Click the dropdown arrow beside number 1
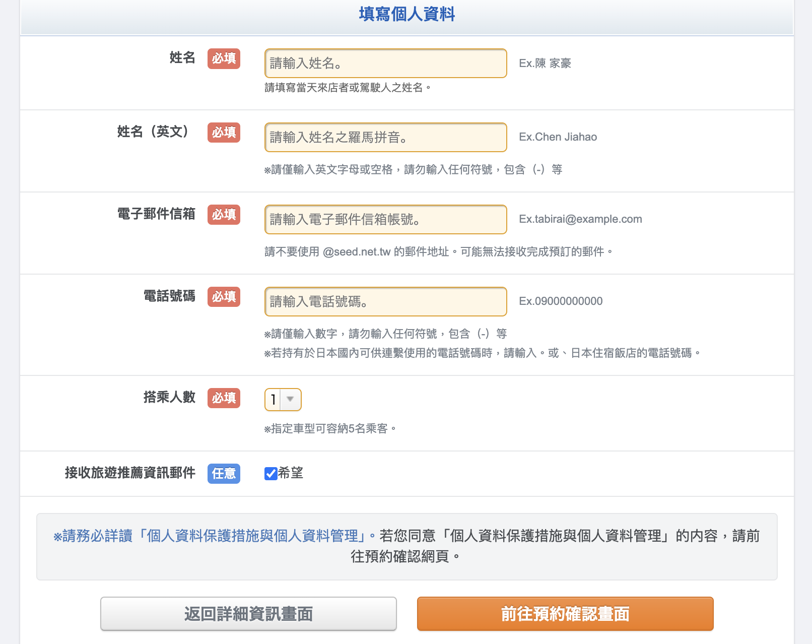The width and height of the screenshot is (812, 644). [290, 400]
